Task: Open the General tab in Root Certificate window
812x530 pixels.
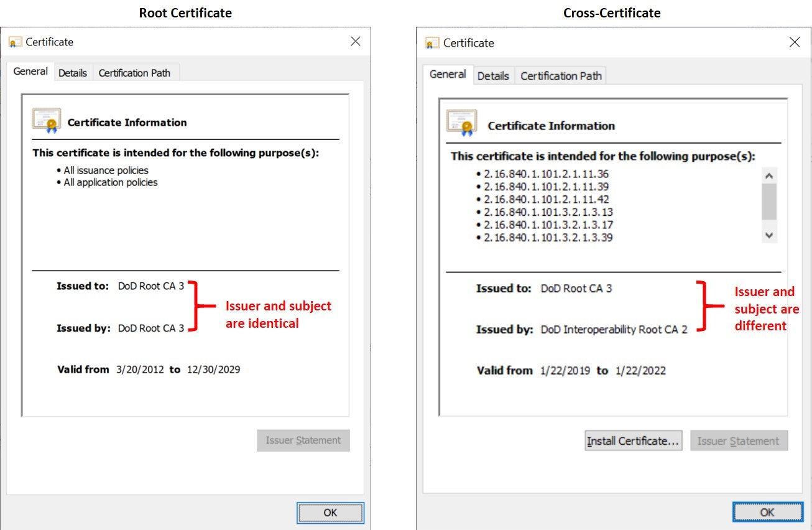Action: (x=30, y=72)
